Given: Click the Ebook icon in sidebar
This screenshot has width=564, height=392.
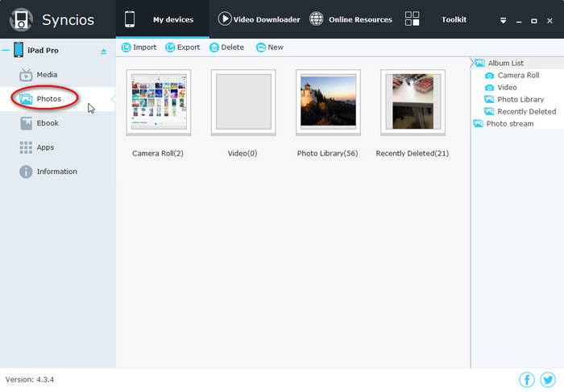Looking at the screenshot, I should point(26,123).
